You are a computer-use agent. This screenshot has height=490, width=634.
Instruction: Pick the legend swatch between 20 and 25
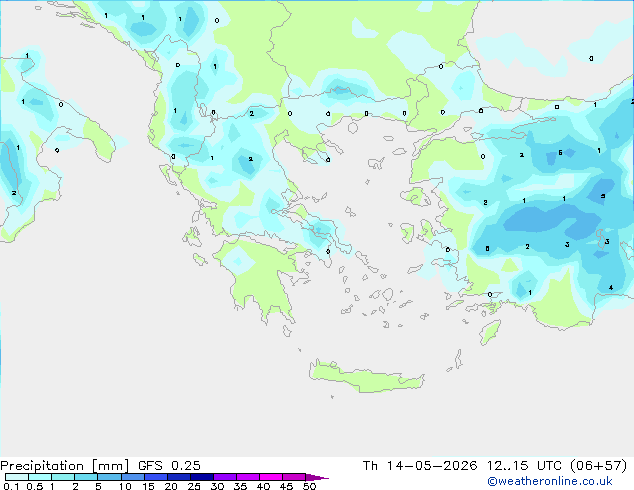tap(179, 477)
